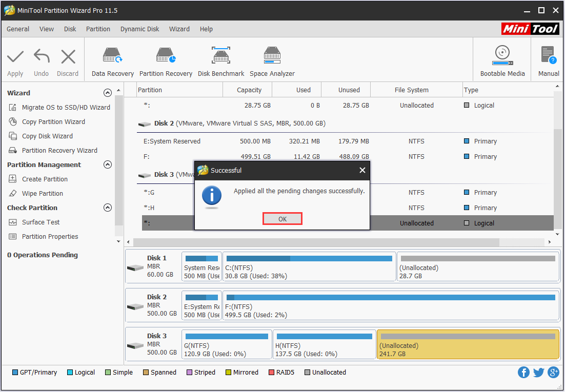Select the Disk 2 drive icon in disk map

coord(135,306)
